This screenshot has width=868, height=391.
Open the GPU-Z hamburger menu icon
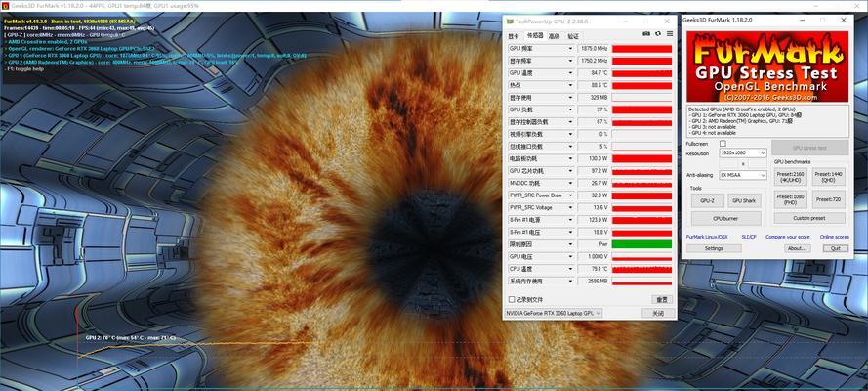pos(669,34)
